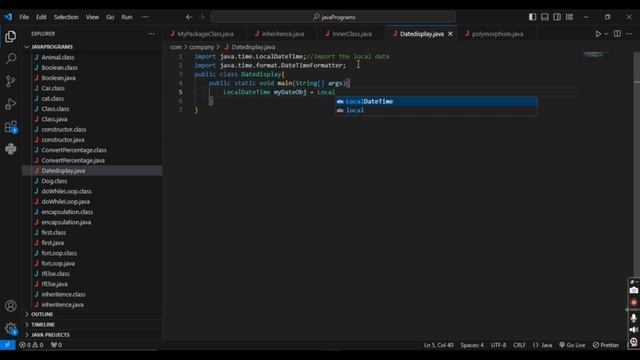This screenshot has height=360, width=640.
Task: Click the Spaces: 4 indentation status
Action: pos(472,345)
